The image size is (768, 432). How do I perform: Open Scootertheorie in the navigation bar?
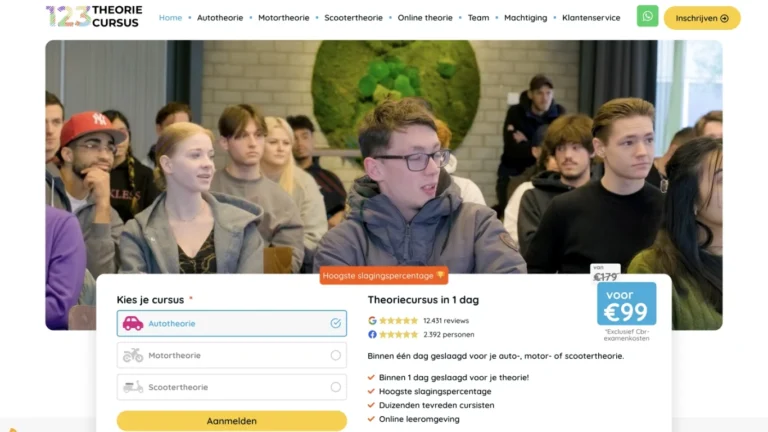tap(353, 18)
